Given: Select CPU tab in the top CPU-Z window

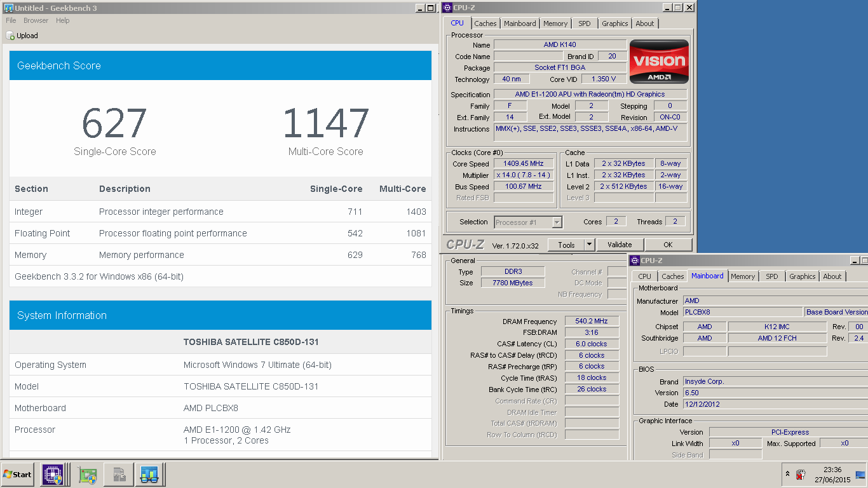Looking at the screenshot, I should point(458,23).
